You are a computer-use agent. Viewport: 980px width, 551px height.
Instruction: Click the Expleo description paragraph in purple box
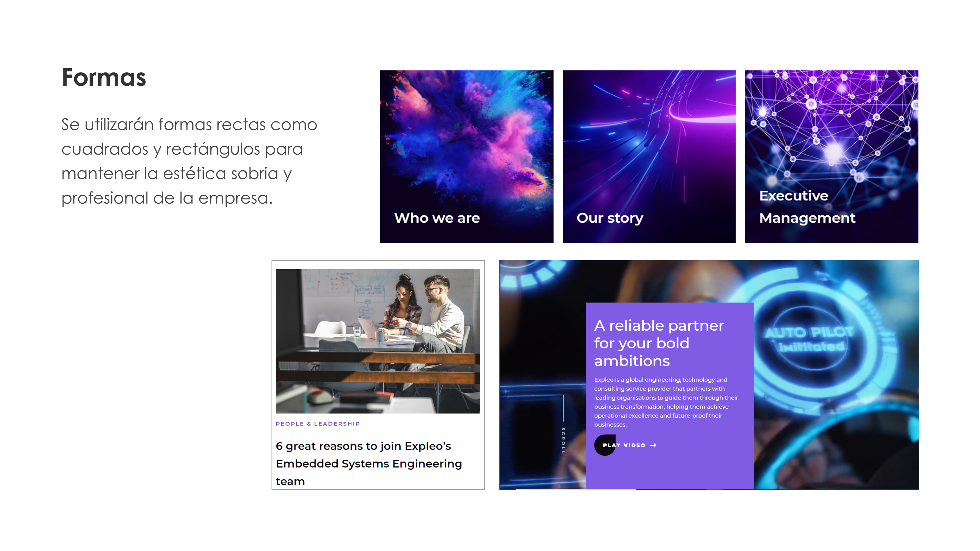click(x=666, y=402)
